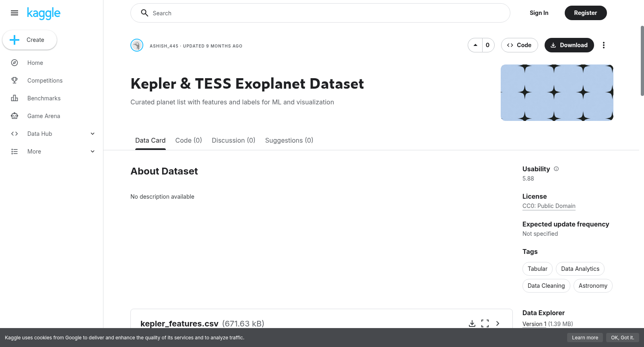
Task: Click the Competitions sidebar label
Action: pos(45,81)
